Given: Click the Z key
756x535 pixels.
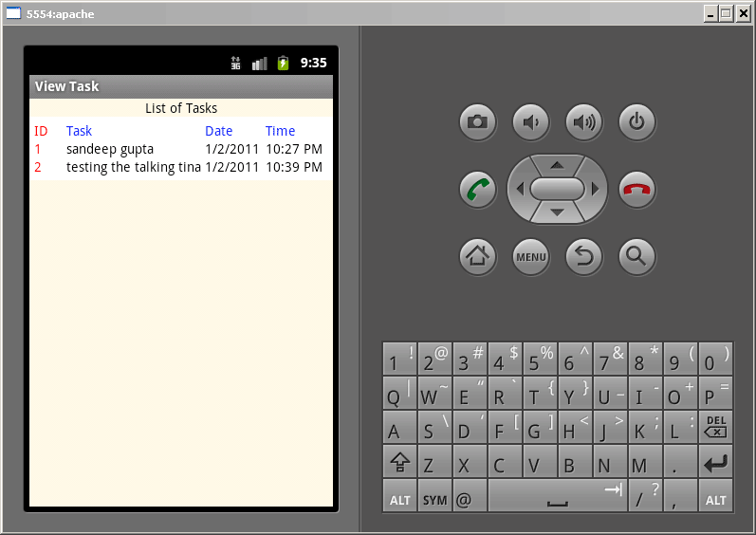Looking at the screenshot, I should 434,461.
